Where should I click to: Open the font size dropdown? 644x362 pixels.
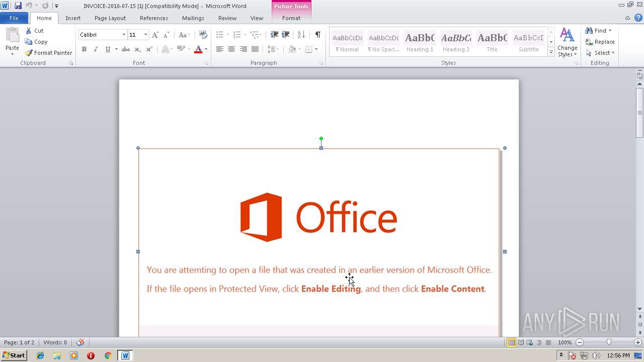pyautogui.click(x=145, y=35)
